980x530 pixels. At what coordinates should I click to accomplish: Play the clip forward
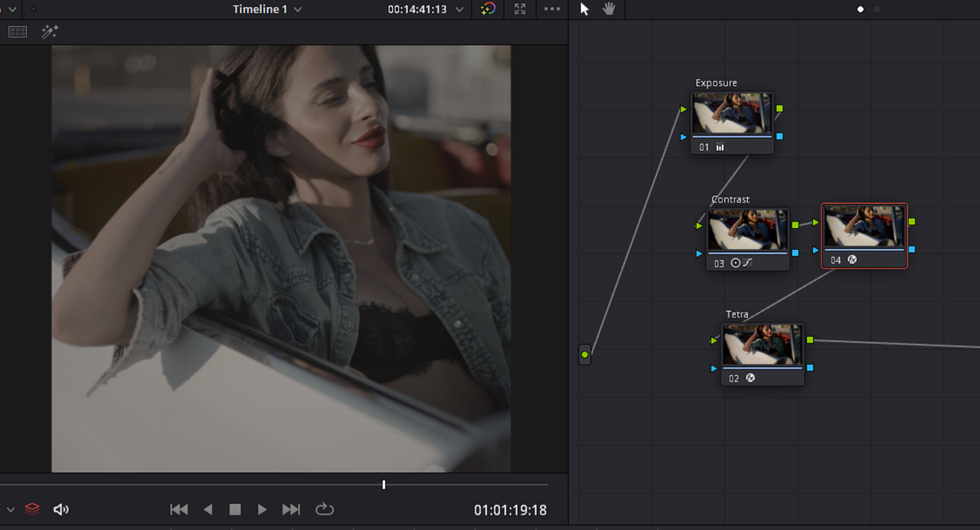click(262, 509)
